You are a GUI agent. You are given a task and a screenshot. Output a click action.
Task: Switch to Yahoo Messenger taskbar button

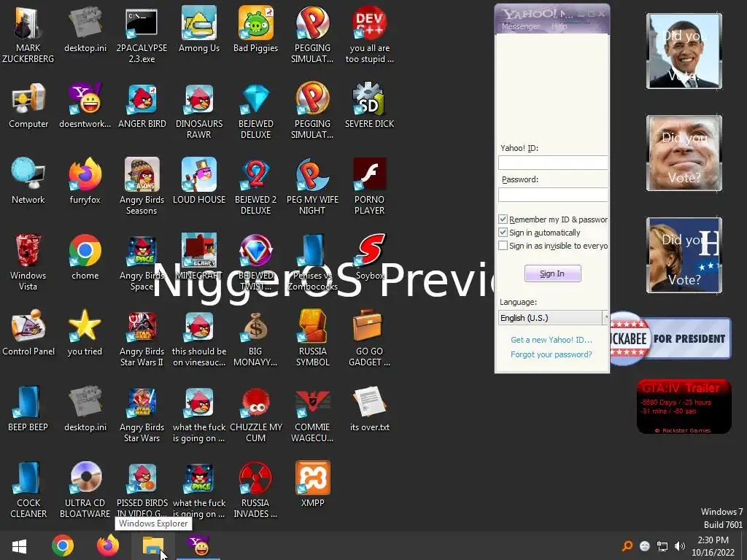coord(198,545)
